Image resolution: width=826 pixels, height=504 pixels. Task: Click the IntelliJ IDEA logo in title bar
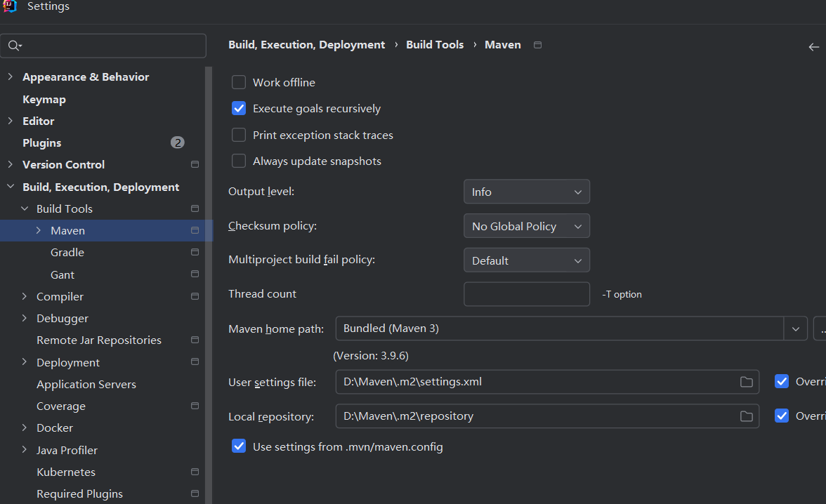pyautogui.click(x=10, y=6)
